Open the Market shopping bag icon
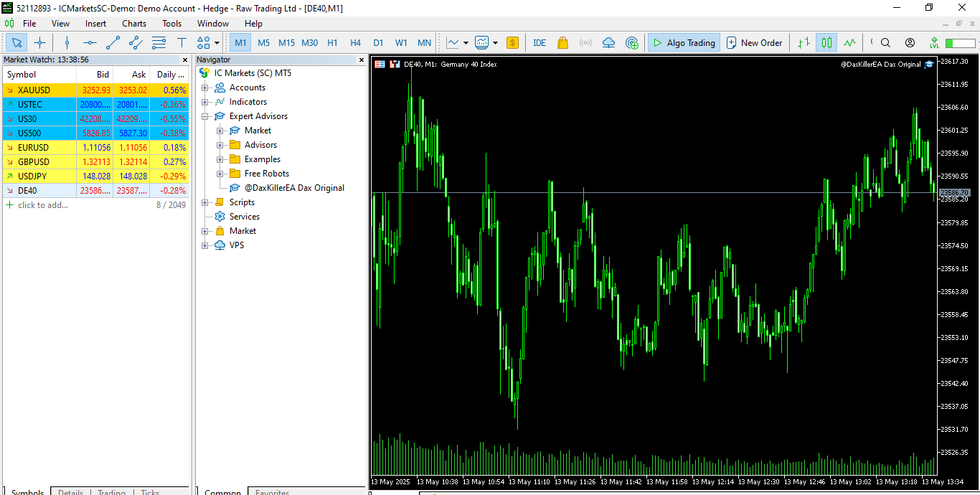The width and height of the screenshot is (980, 495). click(x=562, y=43)
